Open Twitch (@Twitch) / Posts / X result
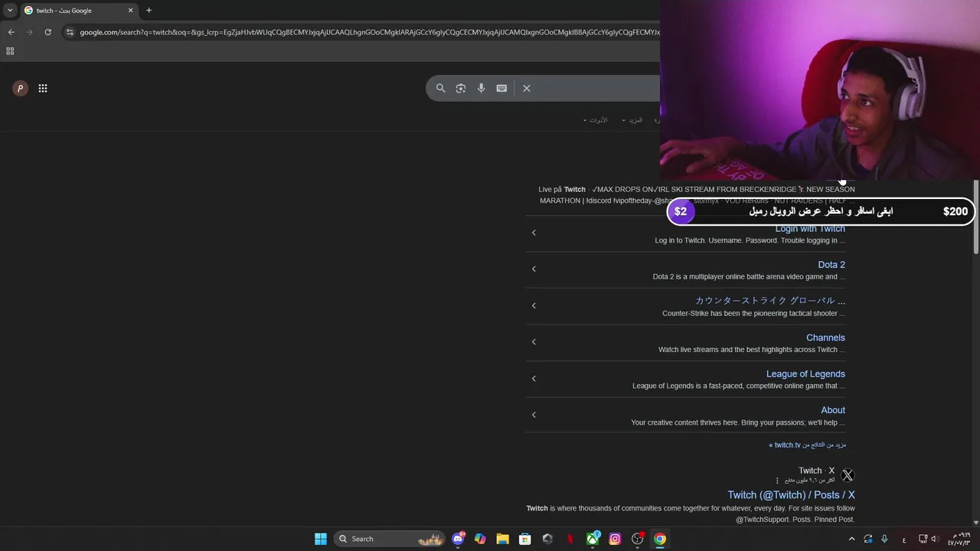Image resolution: width=980 pixels, height=551 pixels. [x=791, y=495]
